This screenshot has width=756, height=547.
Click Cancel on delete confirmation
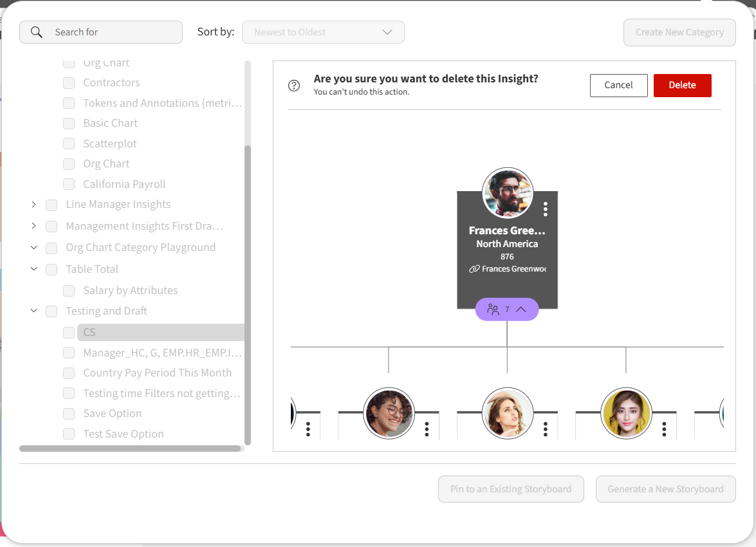[x=618, y=86]
